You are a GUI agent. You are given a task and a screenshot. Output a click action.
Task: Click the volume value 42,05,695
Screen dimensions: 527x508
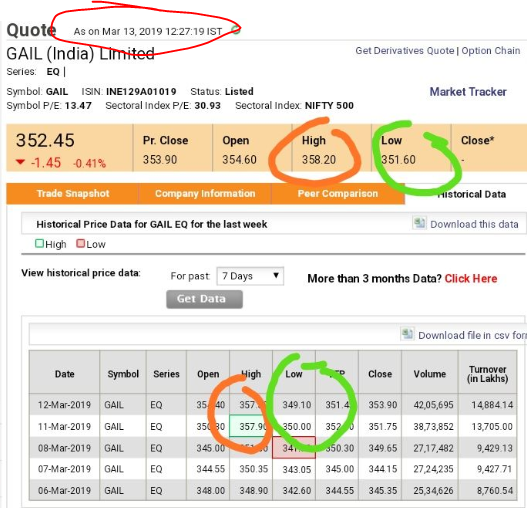433,405
